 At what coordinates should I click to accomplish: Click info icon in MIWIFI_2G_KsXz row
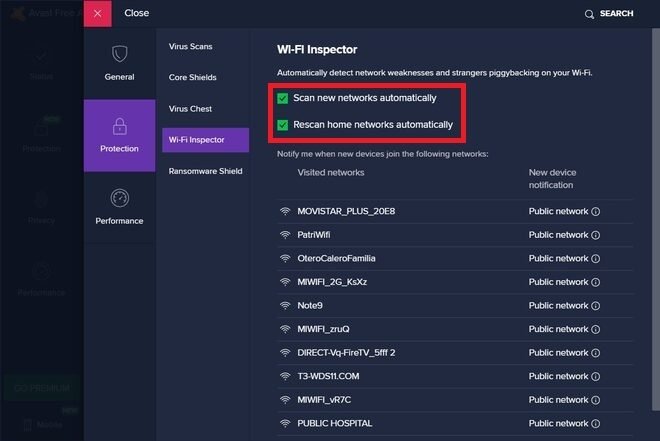596,282
